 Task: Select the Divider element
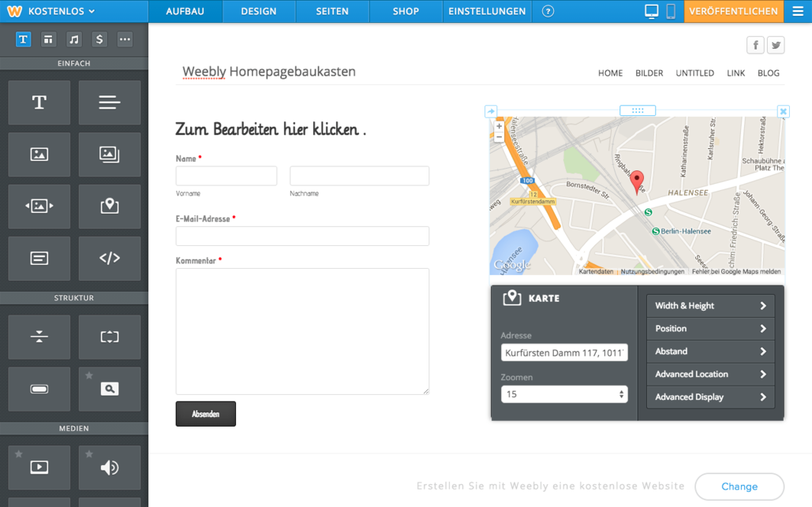(x=39, y=337)
